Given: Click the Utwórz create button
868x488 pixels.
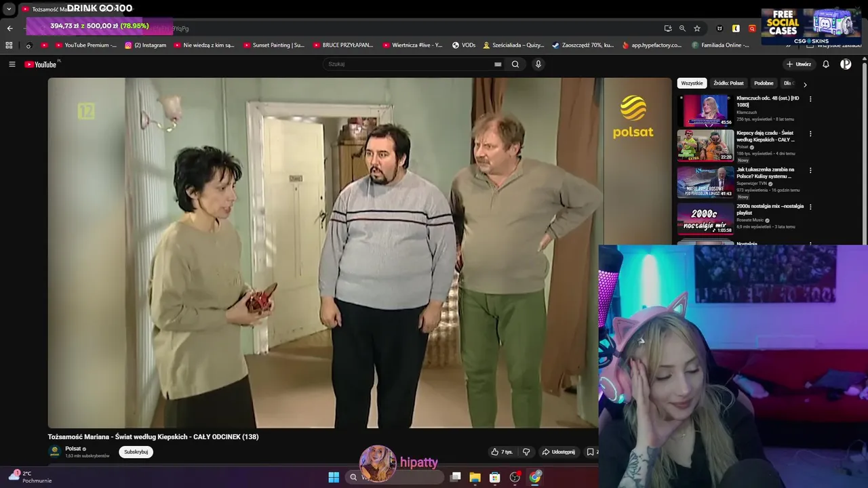Looking at the screenshot, I should pos(799,64).
